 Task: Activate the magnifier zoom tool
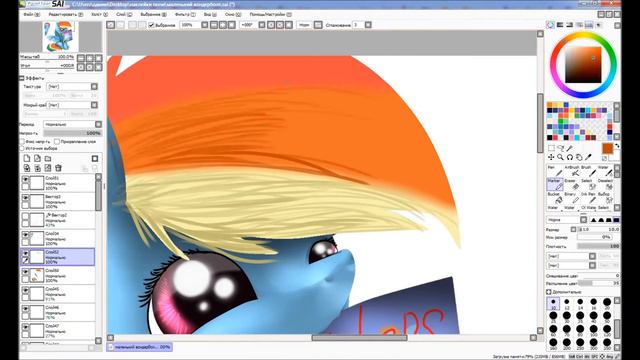(561, 157)
